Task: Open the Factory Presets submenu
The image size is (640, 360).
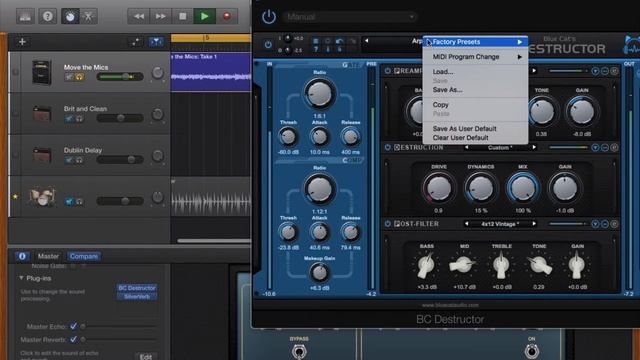Action: [x=475, y=42]
